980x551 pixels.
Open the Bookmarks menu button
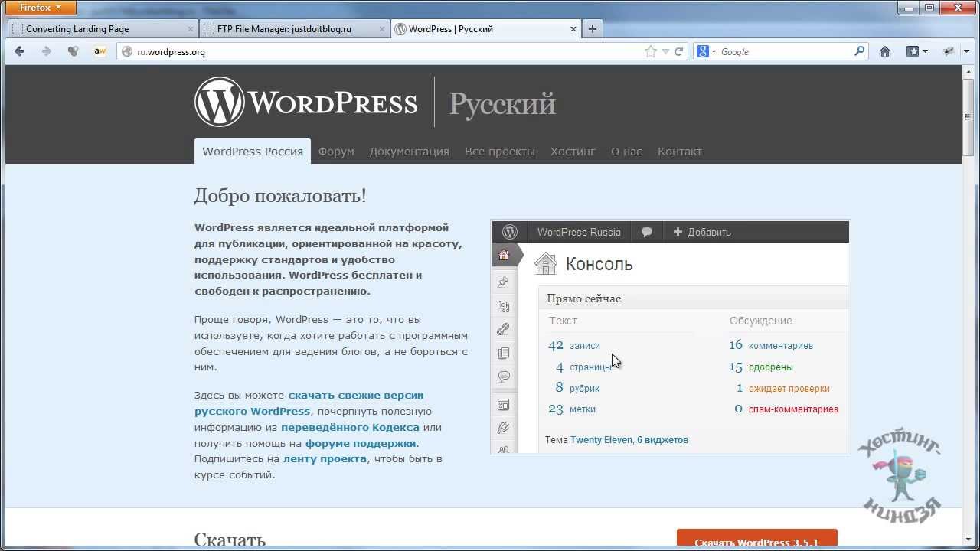coord(917,51)
